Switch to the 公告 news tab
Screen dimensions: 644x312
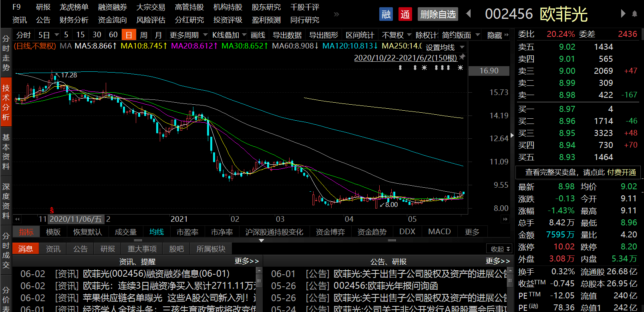(80, 249)
